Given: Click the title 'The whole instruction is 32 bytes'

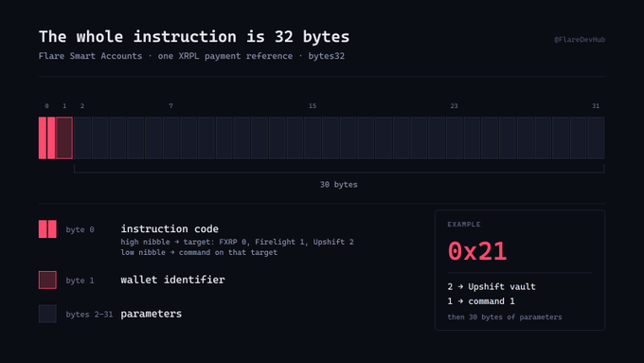Looking at the screenshot, I should pos(194,37).
